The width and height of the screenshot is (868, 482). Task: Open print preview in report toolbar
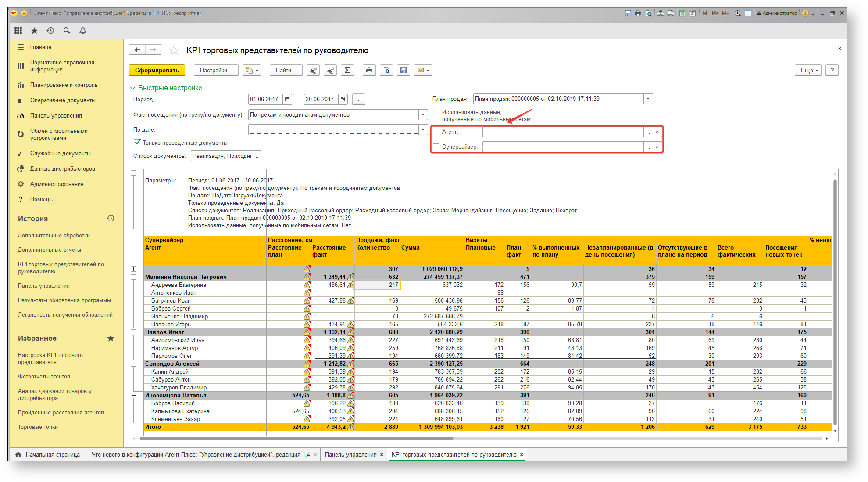(x=386, y=70)
